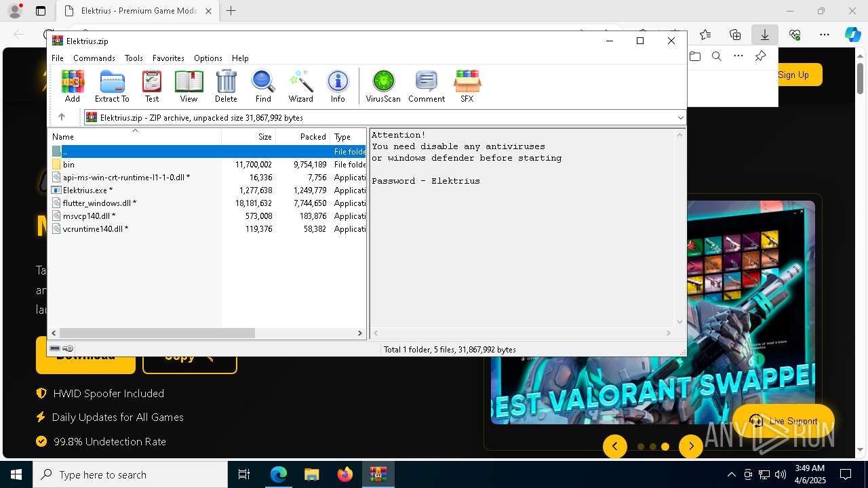This screenshot has width=868, height=488.
Task: Open the Find magnifier tool
Action: pyautogui.click(x=263, y=86)
